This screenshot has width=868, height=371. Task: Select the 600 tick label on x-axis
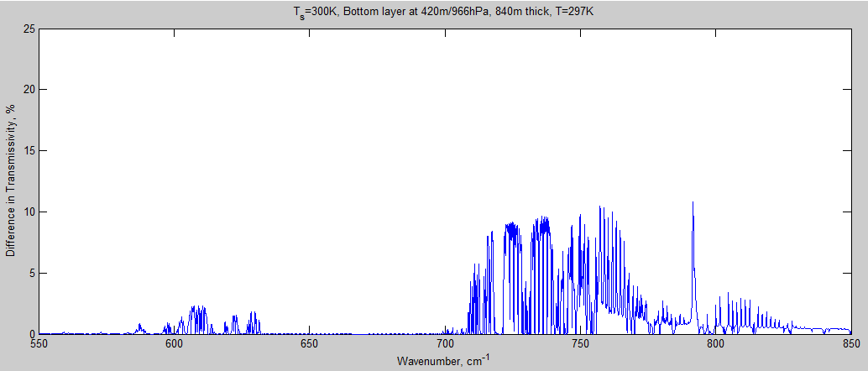[174, 344]
